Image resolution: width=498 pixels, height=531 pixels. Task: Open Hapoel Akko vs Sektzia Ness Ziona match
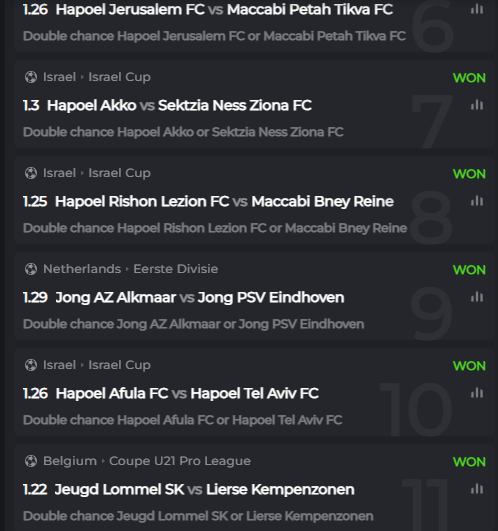coord(179,105)
